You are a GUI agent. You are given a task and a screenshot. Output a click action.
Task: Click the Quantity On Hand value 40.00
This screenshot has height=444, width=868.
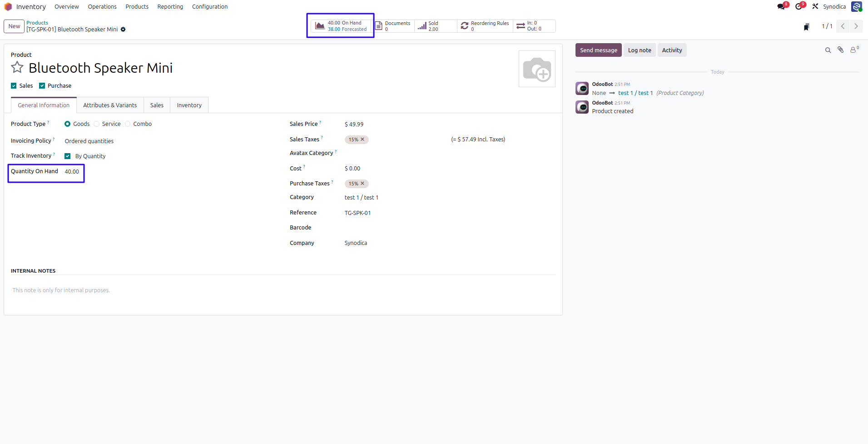(72, 172)
